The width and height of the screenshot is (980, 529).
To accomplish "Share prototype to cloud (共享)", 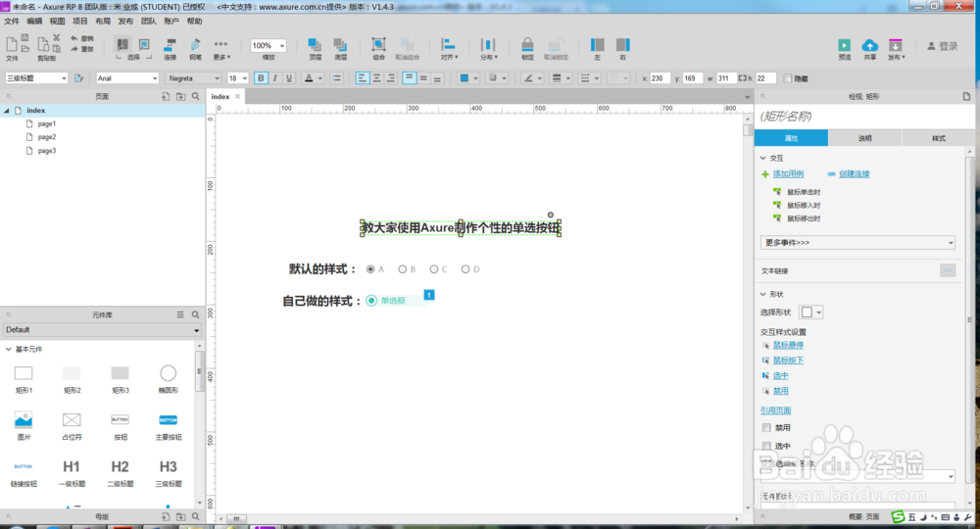I will click(x=869, y=49).
